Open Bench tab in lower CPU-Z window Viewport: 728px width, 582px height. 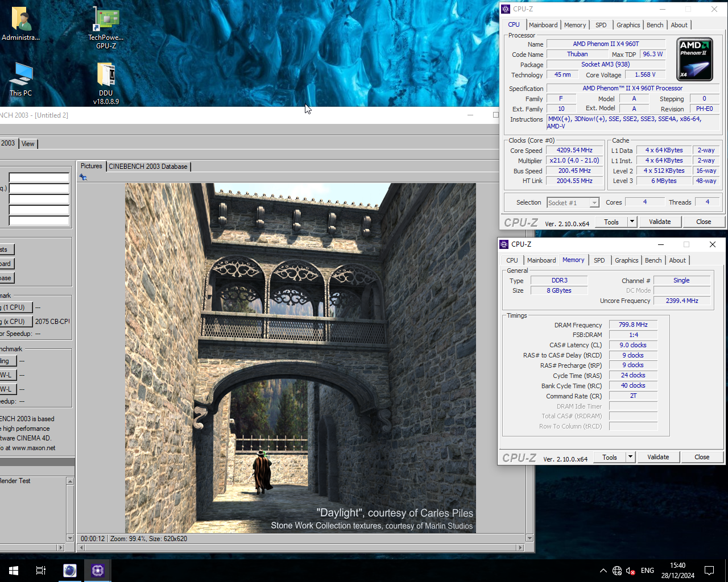click(653, 260)
